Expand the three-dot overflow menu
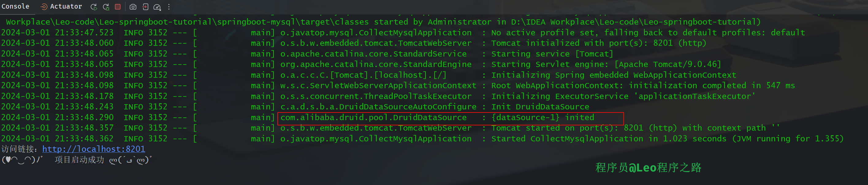 pyautogui.click(x=169, y=6)
